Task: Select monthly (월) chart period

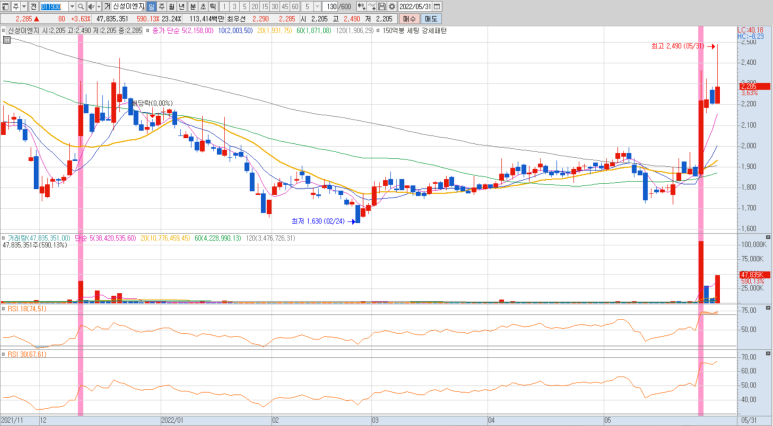Action: (172, 6)
